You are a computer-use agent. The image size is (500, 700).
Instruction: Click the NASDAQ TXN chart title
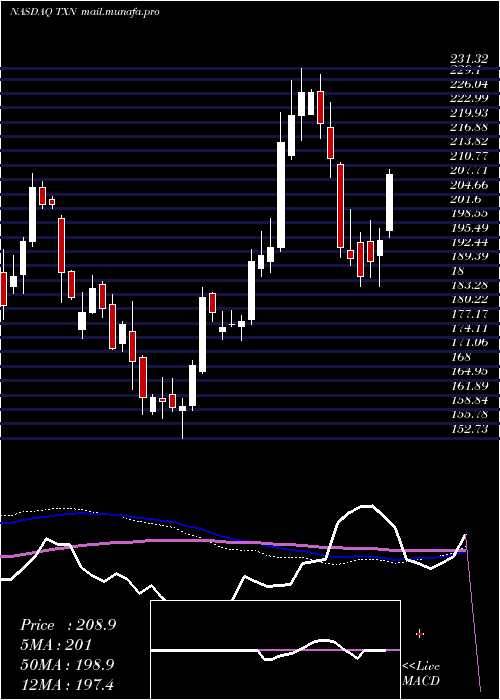[84, 12]
